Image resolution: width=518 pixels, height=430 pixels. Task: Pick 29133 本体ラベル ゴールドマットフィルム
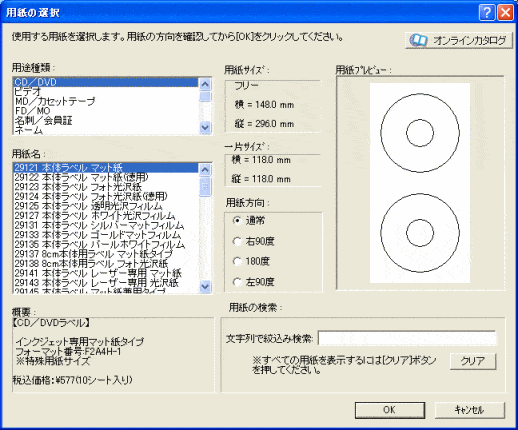pyautogui.click(x=106, y=235)
